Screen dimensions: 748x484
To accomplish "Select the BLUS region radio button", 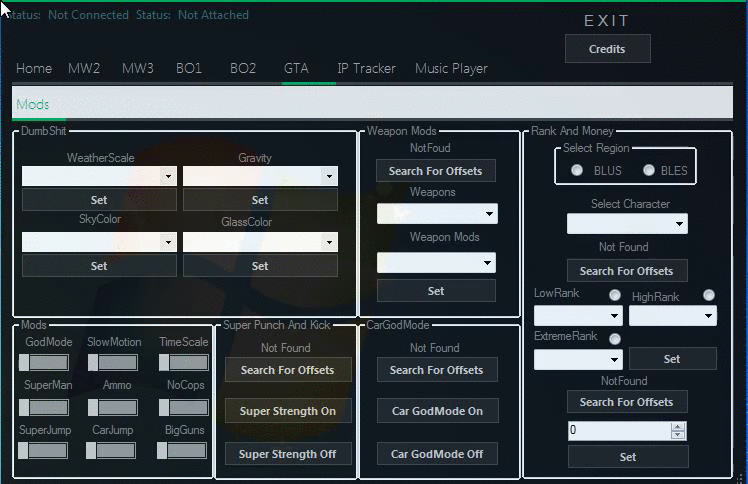I will pos(578,170).
